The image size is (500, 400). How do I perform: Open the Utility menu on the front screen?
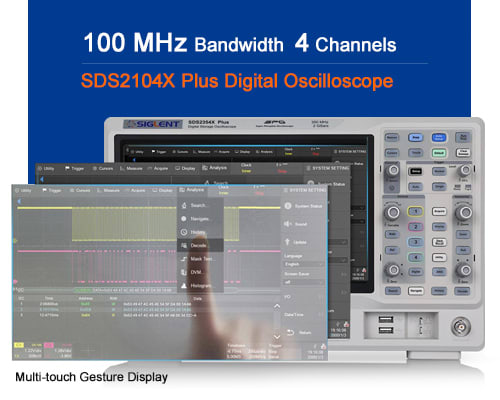23,191
